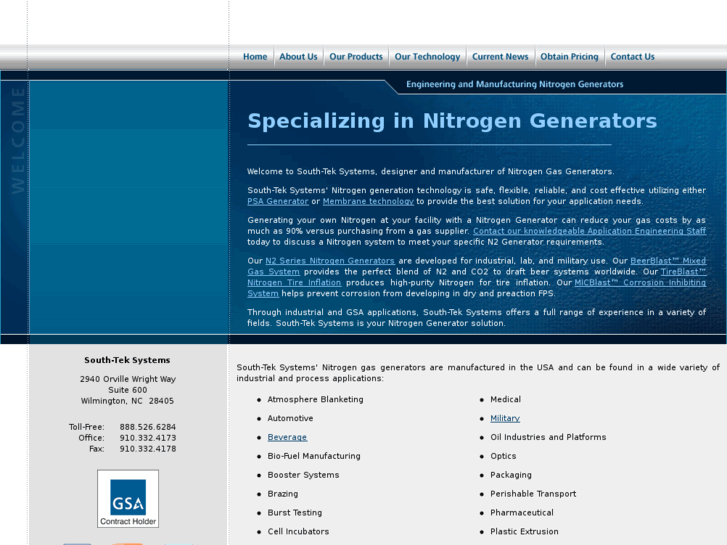Viewport: 727px width, 545px height.
Task: Click Contact our knowledgeable Application Engineering Staff link
Action: (589, 231)
